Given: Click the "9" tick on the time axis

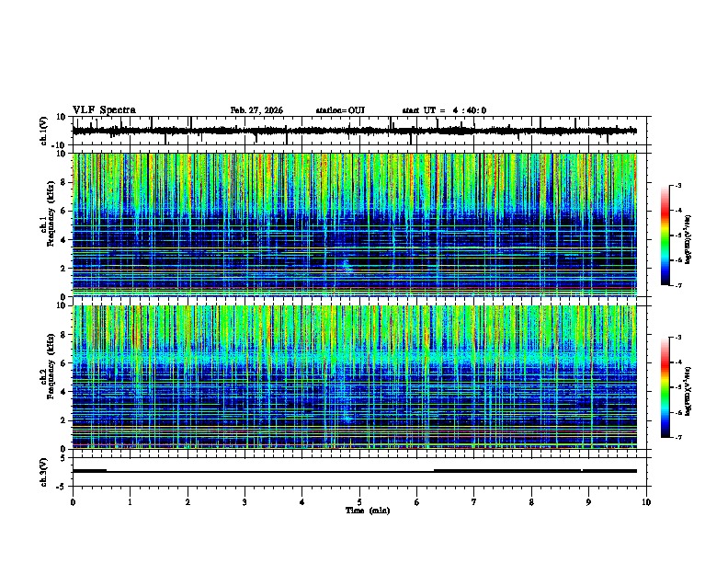Looking at the screenshot, I should click(588, 501).
